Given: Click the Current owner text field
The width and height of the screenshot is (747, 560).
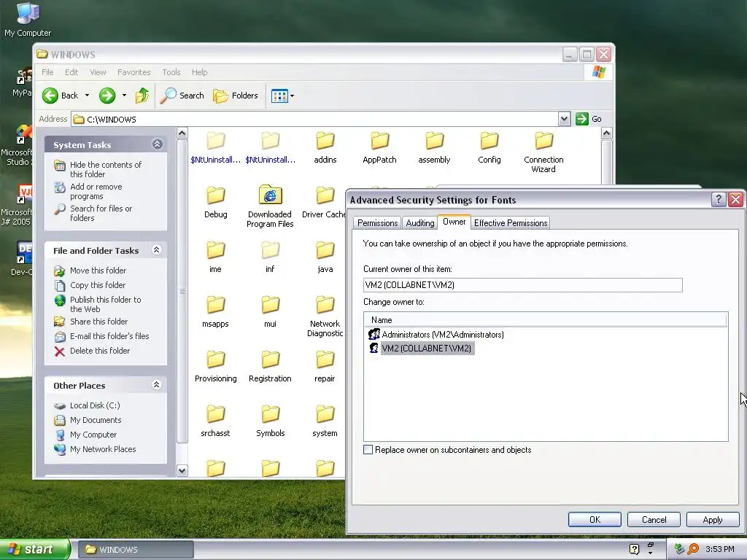Looking at the screenshot, I should [x=522, y=285].
